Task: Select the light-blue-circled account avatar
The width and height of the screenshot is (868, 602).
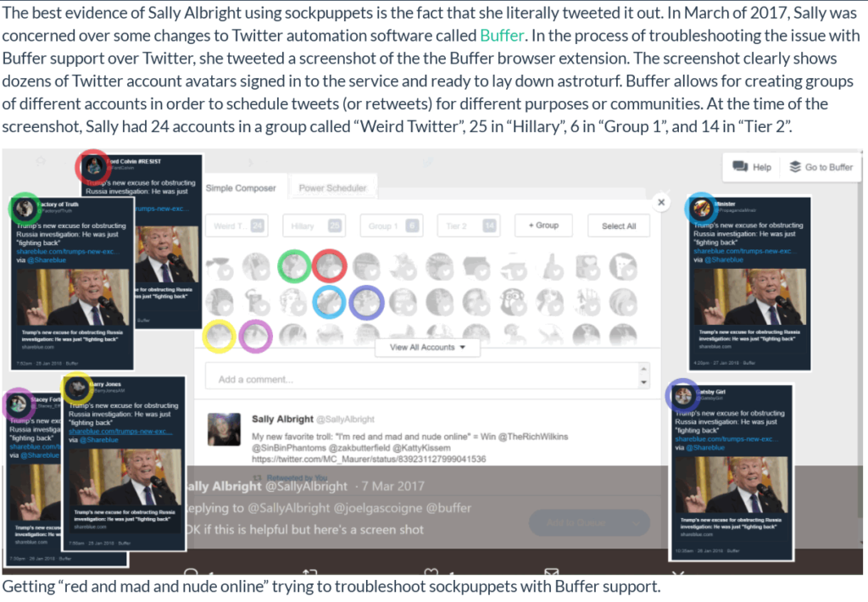Action: 330,303
